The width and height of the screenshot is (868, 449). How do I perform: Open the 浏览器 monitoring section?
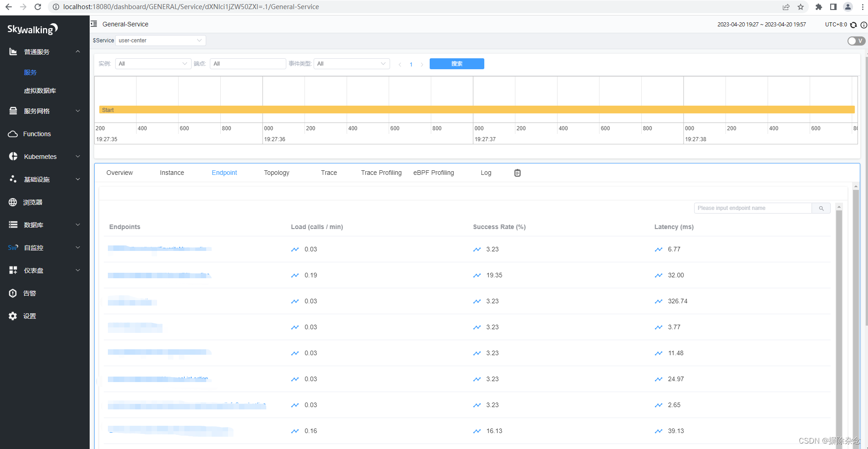click(x=33, y=202)
